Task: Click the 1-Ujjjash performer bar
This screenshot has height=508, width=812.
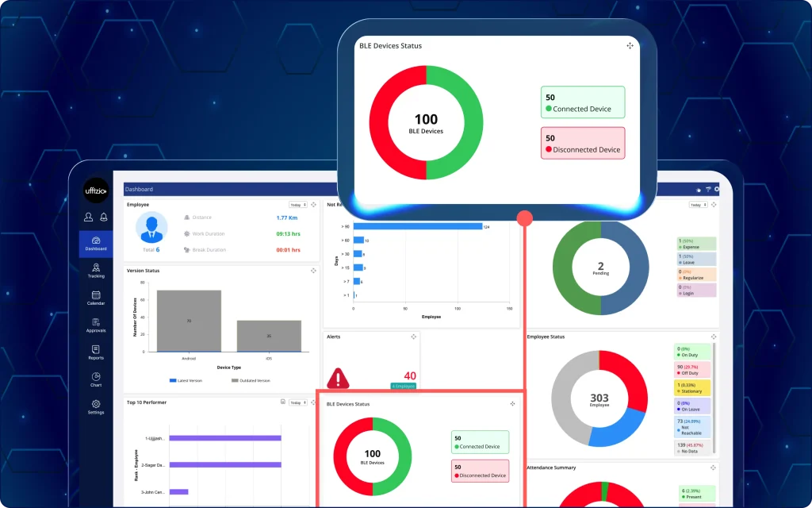Action: click(225, 438)
